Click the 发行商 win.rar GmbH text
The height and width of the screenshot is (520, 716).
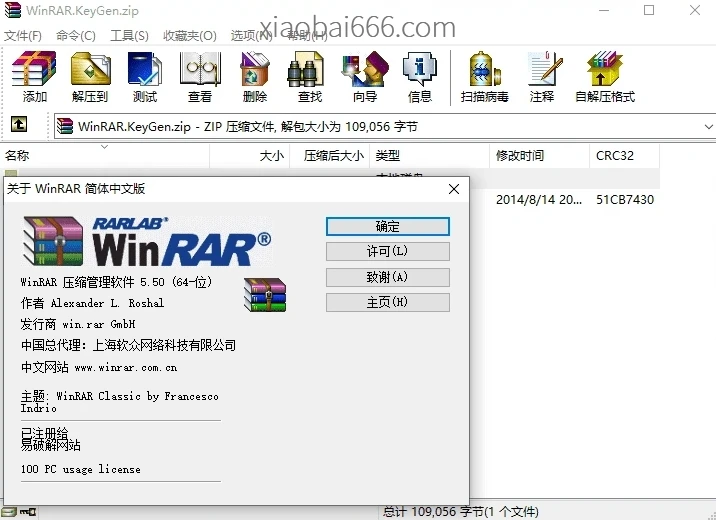78,325
